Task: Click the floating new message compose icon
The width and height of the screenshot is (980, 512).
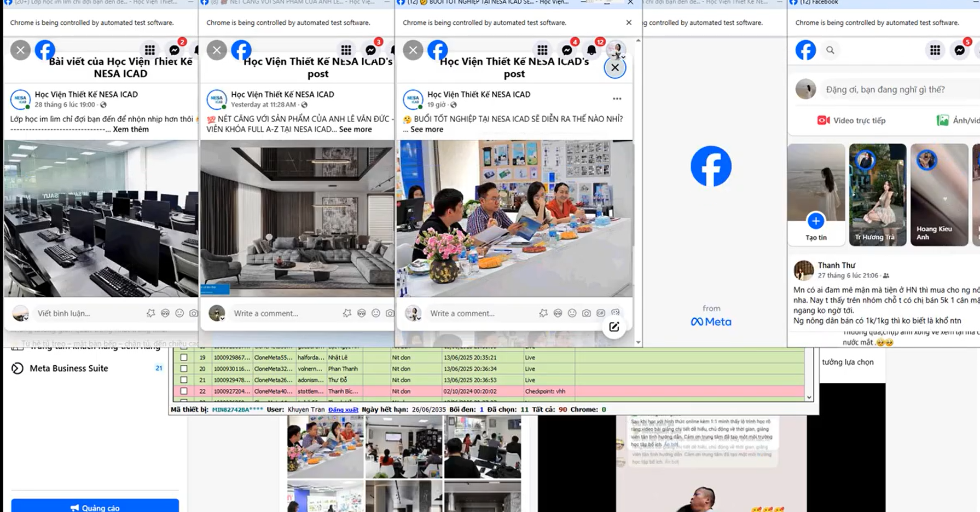Action: click(614, 327)
